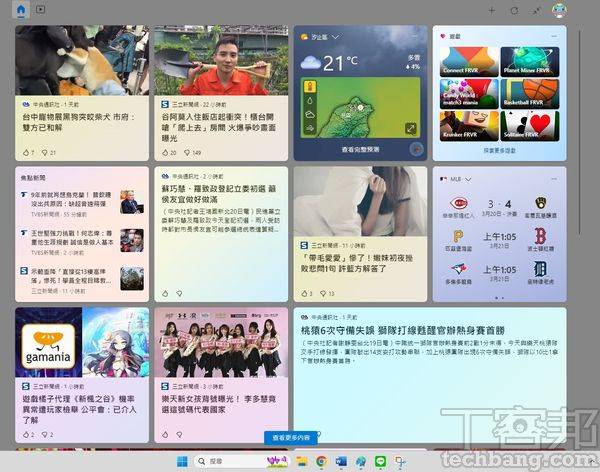Dislike the Rakuten Girls article
This screenshot has height=472, width=600.
[x=179, y=434]
